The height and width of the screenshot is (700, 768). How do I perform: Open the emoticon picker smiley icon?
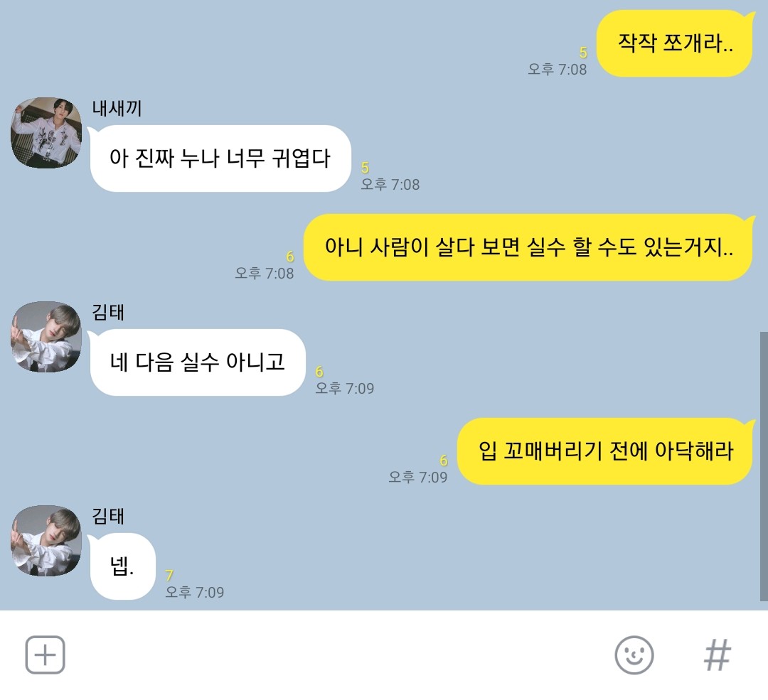click(634, 655)
